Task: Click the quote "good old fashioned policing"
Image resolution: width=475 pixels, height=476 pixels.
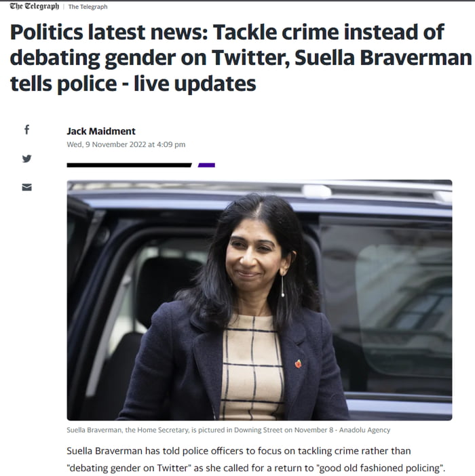Action: click(x=379, y=468)
